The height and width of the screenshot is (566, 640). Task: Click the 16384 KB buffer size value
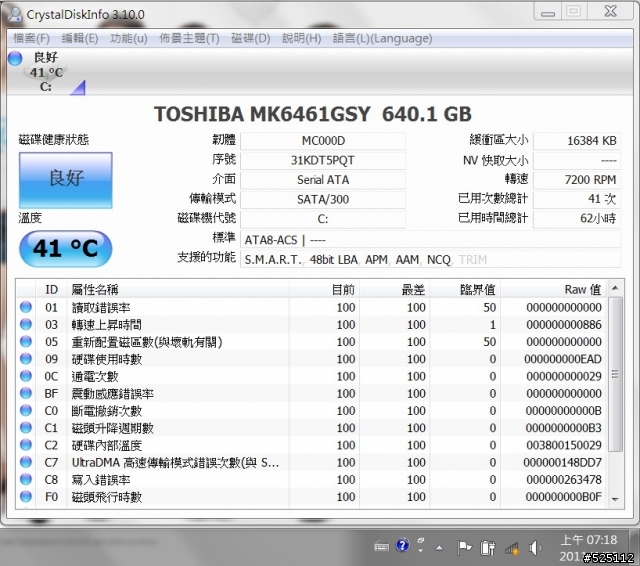[577, 141]
